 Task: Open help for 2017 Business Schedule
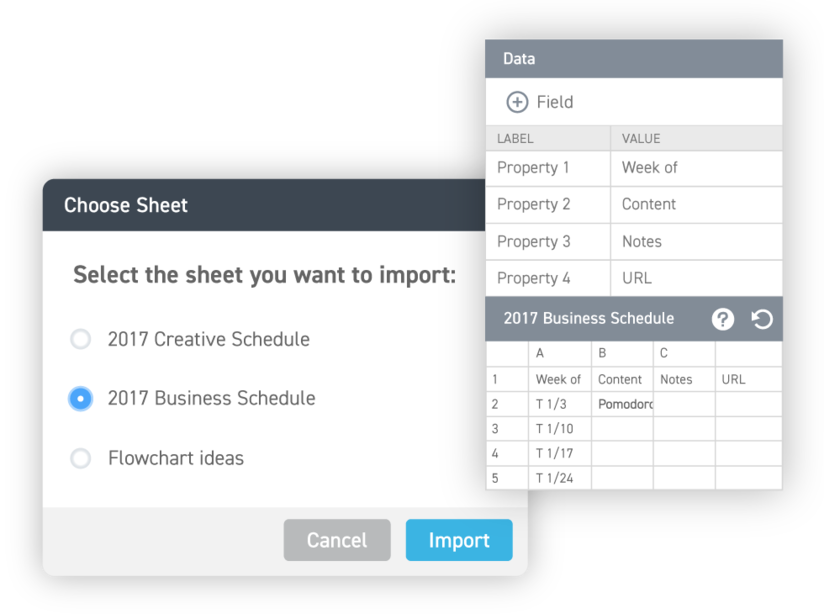click(x=723, y=319)
